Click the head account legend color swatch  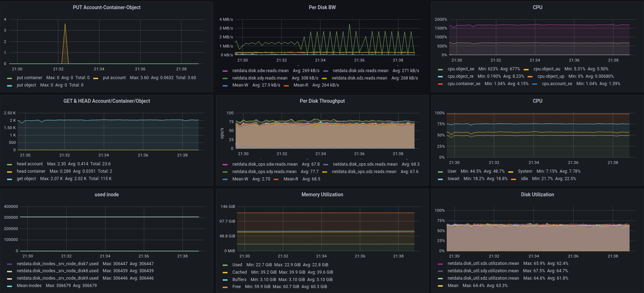9,164
